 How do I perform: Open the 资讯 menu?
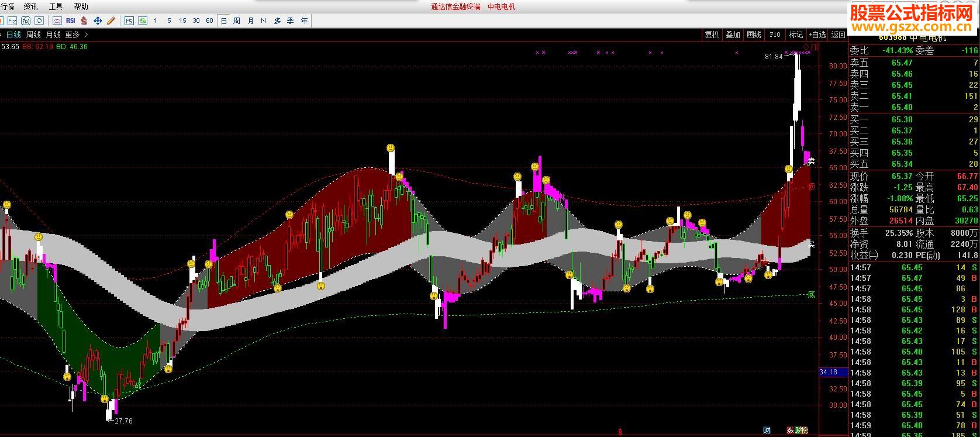pos(30,6)
